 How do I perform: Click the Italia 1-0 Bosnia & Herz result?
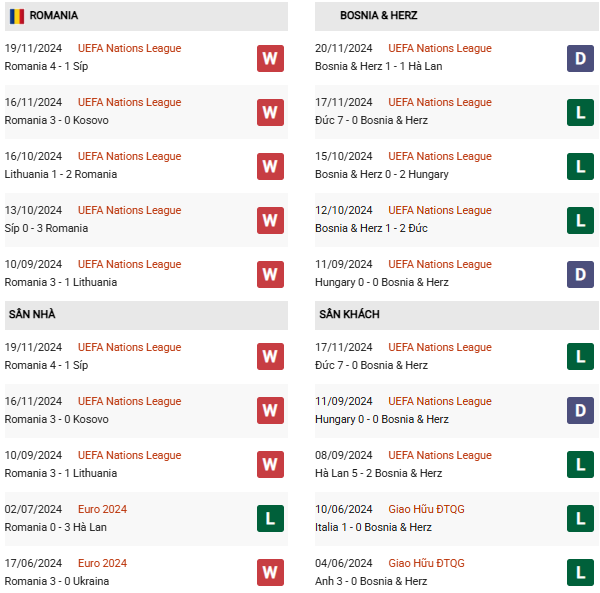tap(373, 527)
